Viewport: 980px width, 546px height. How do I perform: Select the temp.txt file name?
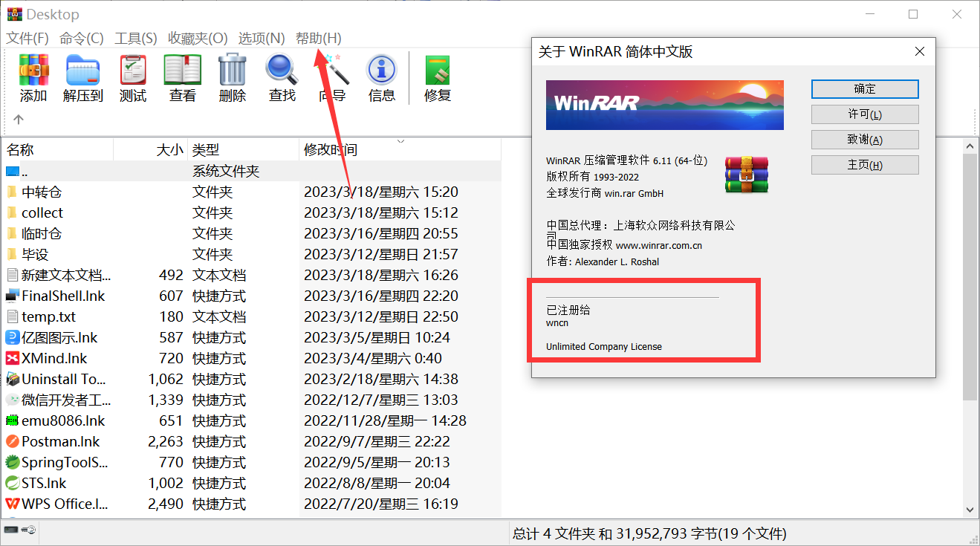click(48, 316)
